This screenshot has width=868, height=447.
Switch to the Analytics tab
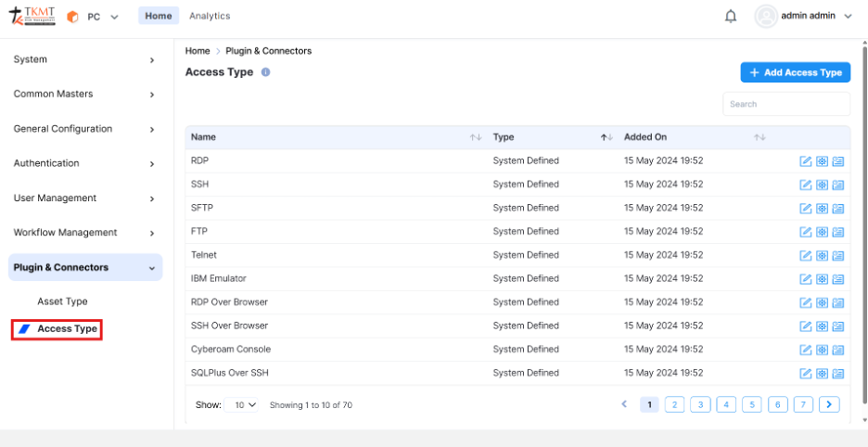click(x=210, y=16)
